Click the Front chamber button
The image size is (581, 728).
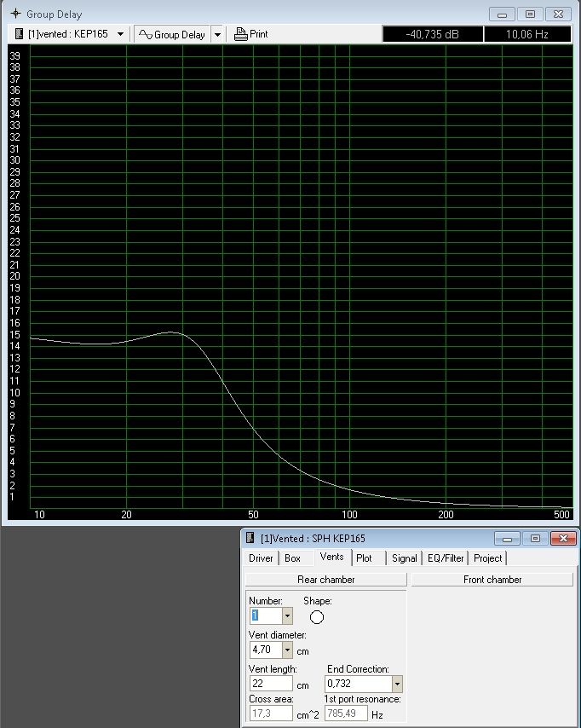pyautogui.click(x=492, y=580)
